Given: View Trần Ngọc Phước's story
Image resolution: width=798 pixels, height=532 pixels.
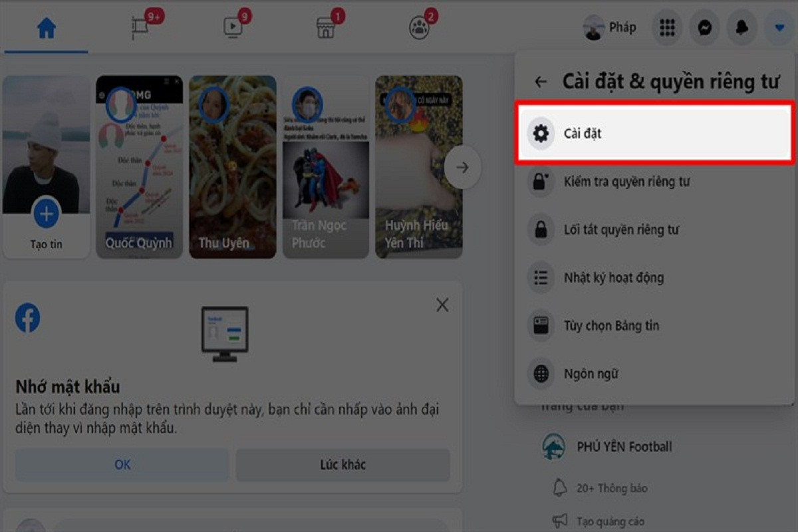Looking at the screenshot, I should tap(326, 166).
